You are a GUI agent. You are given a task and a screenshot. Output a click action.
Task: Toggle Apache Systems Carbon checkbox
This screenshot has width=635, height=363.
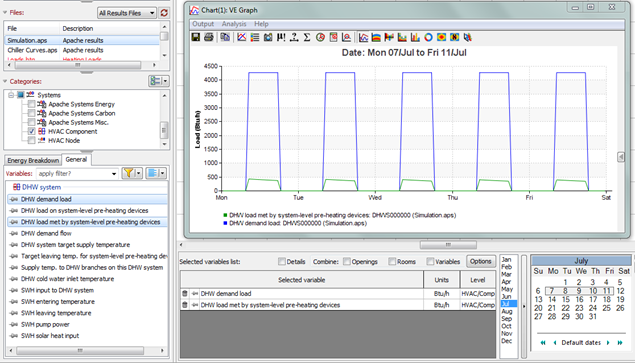point(31,113)
